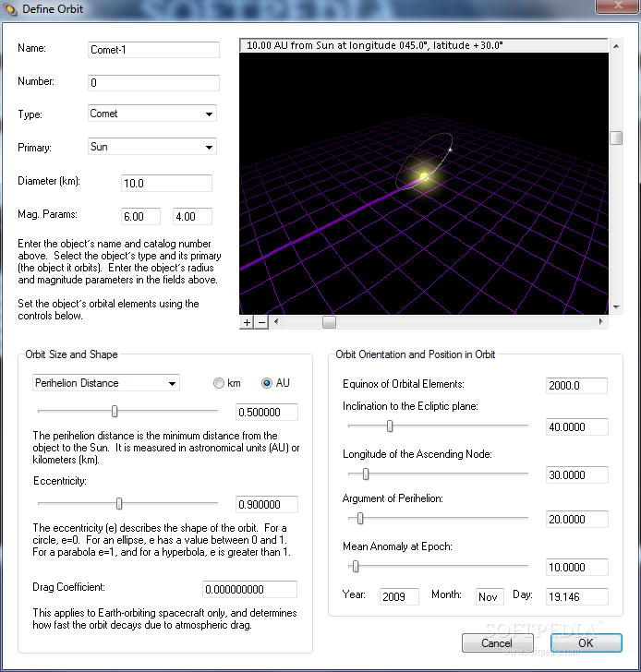Screen dimensions: 641x672
Task: Click the Define Orbit title bar icon
Action: [x=9, y=9]
